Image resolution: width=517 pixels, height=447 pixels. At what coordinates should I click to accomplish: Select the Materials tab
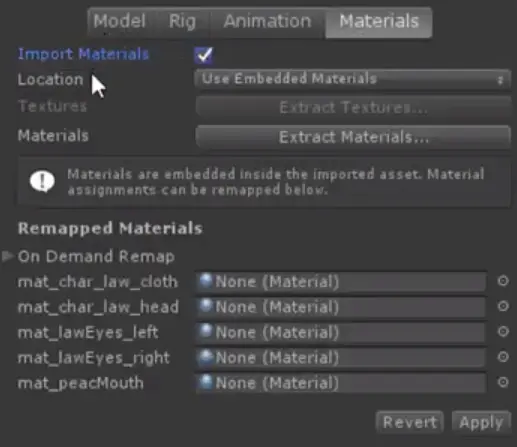[379, 22]
